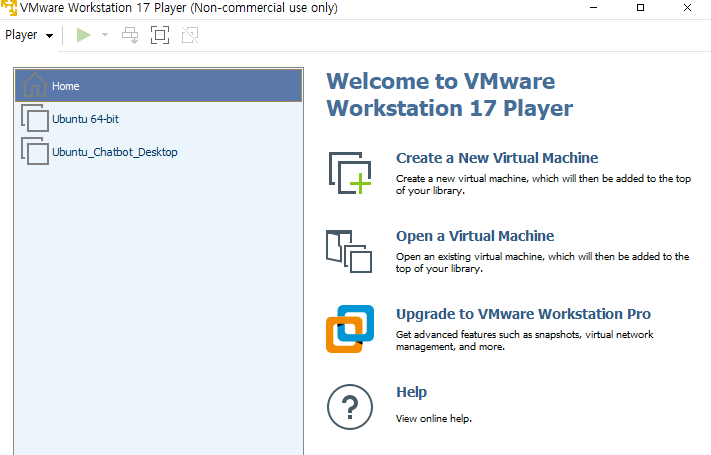Image resolution: width=711 pixels, height=455 pixels.
Task: Open the Player menu dropdown
Action: point(29,35)
